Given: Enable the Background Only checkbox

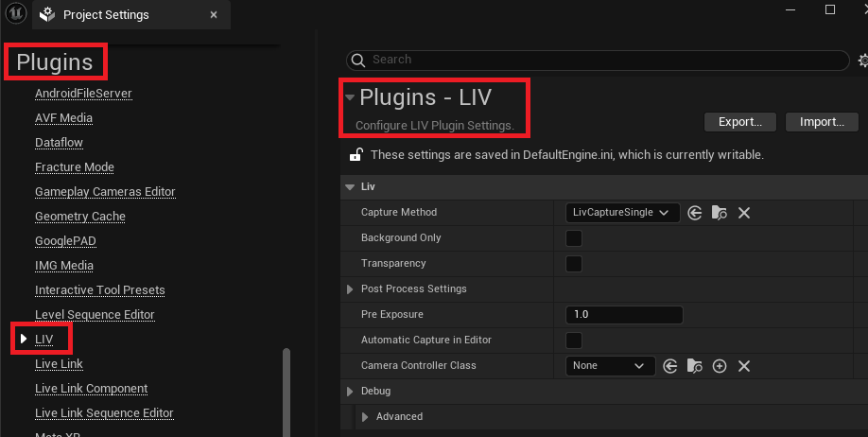Looking at the screenshot, I should coord(574,238).
